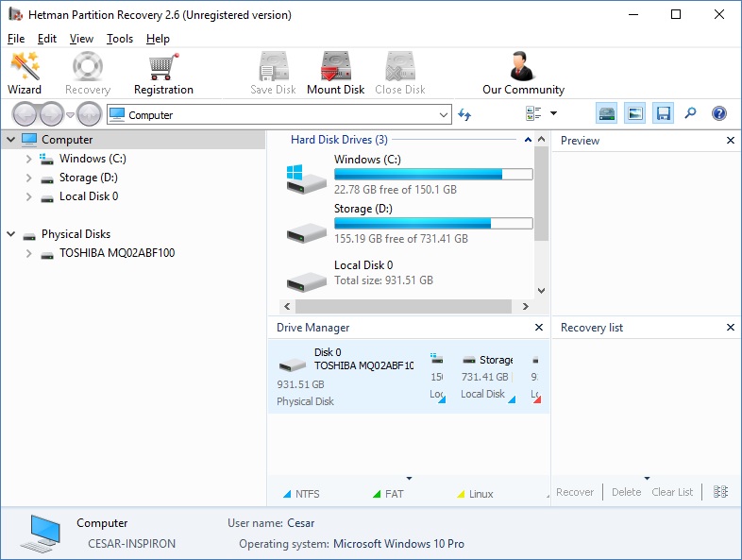Open the View menu
The image size is (742, 560).
(81, 39)
